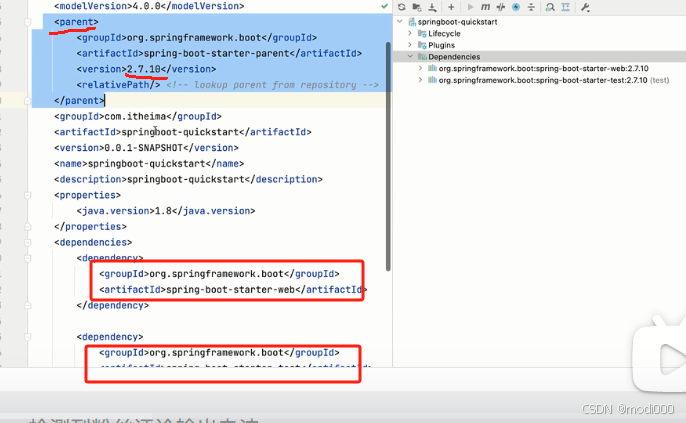Click the name tag springboot-quickstart

pyautogui.click(x=149, y=164)
